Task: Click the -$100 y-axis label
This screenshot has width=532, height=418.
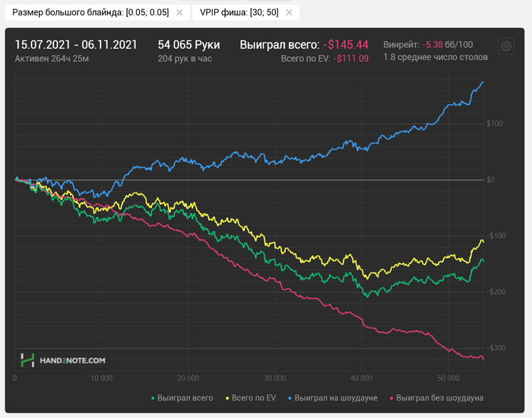Action: (496, 236)
